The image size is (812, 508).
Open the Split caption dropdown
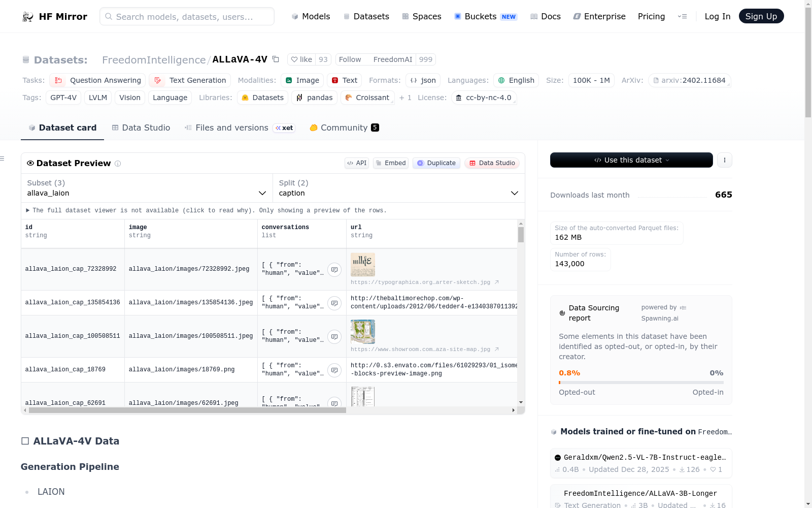[x=398, y=188]
